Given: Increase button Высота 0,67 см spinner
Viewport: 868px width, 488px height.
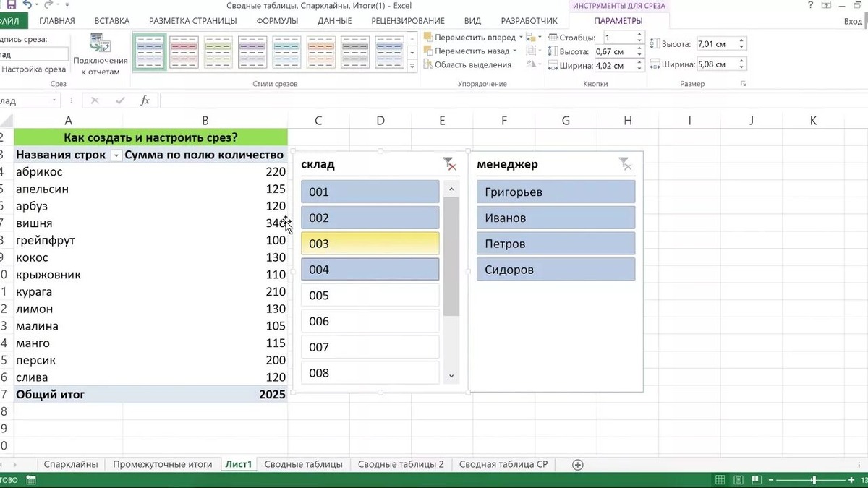Looking at the screenshot, I should [x=639, y=48].
